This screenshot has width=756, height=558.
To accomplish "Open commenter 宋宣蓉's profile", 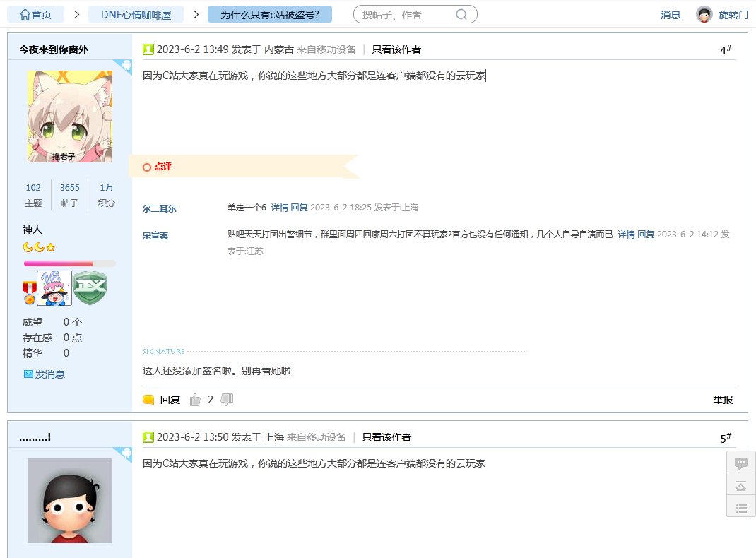I will 155,236.
